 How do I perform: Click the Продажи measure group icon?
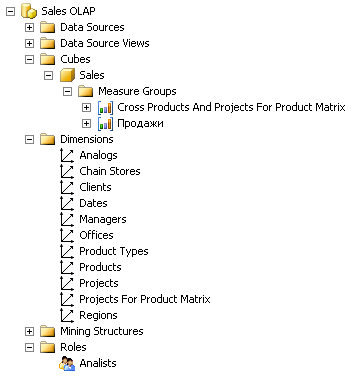tap(105, 124)
